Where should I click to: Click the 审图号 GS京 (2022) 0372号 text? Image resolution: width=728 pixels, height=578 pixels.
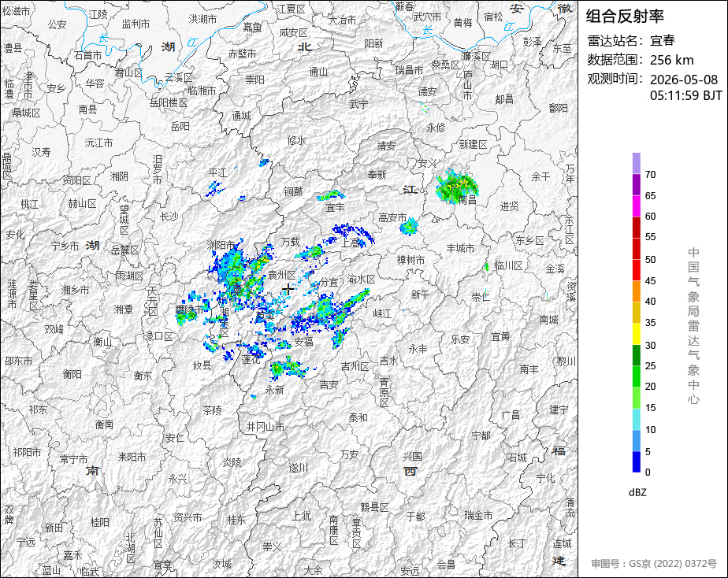(654, 564)
